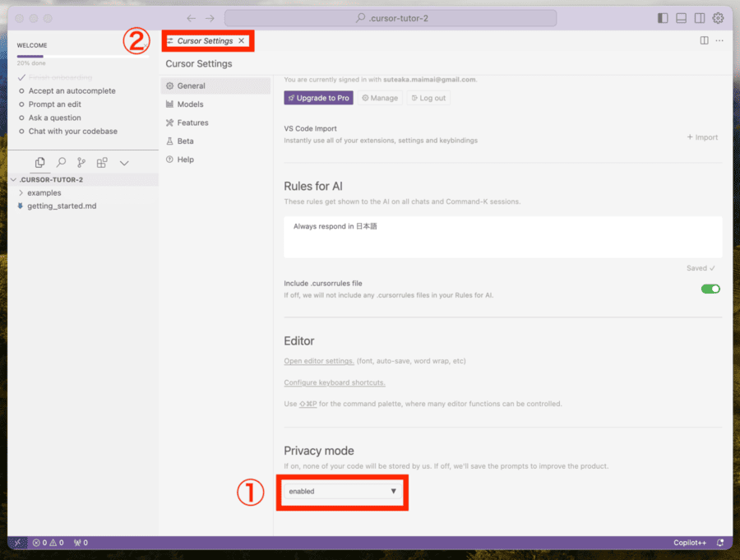Open the Privacy mode dropdown
This screenshot has height=560, width=740.
[x=343, y=492]
